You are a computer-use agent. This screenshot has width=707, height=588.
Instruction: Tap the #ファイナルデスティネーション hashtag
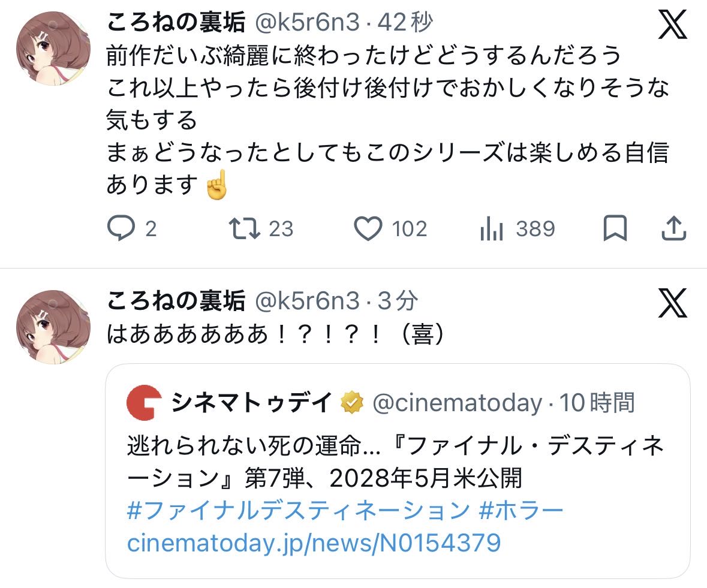(299, 511)
